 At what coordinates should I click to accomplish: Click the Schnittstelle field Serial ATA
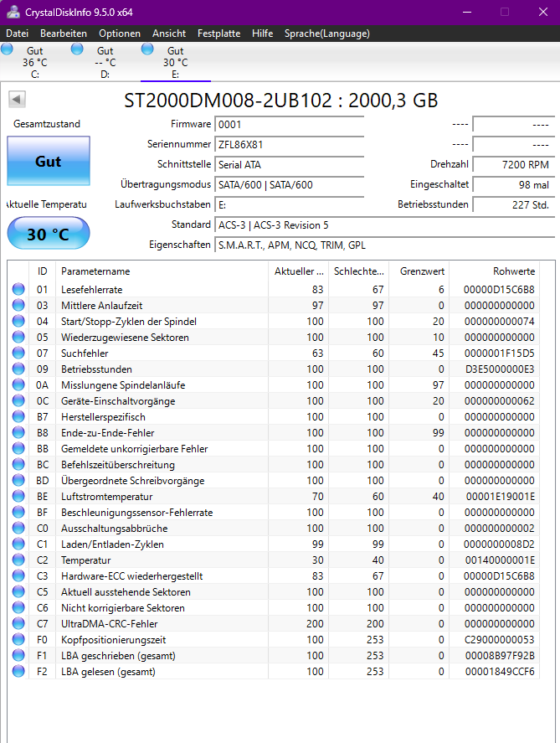[290, 164]
